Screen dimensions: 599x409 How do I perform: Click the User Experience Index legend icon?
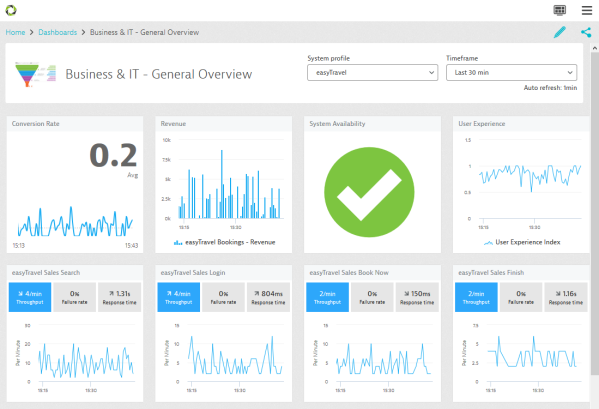tap(488, 242)
